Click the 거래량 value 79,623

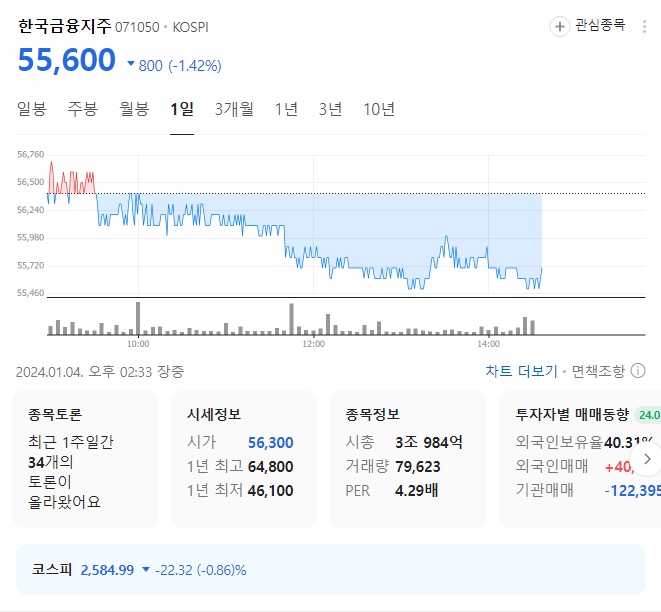point(418,467)
